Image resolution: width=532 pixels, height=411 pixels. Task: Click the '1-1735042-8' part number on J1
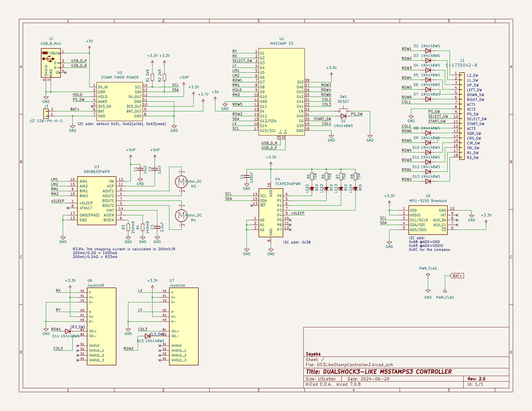pyautogui.click(x=461, y=65)
